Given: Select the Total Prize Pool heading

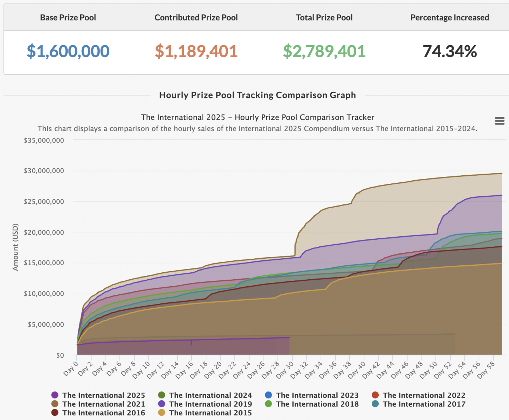Looking at the screenshot, I should click(x=324, y=17).
